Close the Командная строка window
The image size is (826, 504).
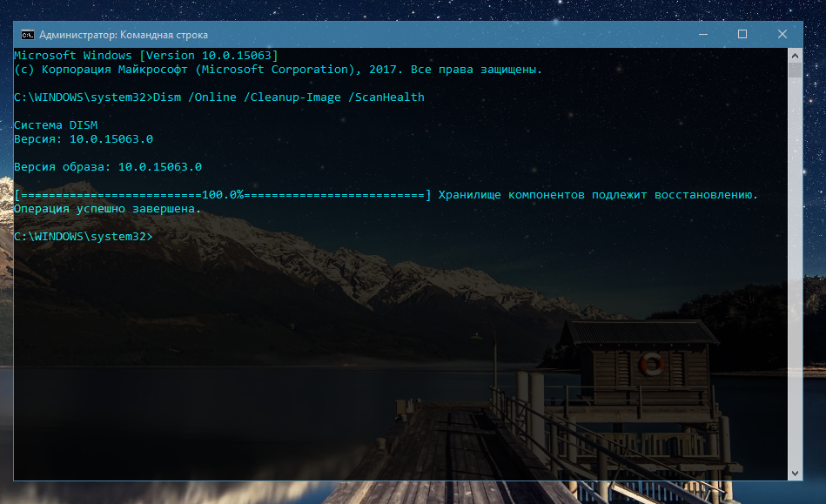(782, 34)
